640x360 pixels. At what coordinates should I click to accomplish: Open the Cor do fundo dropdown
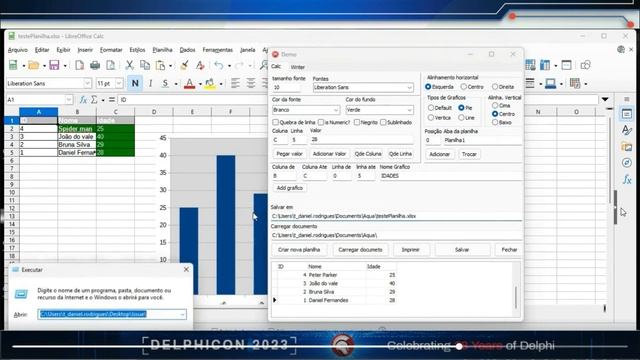(x=379, y=110)
